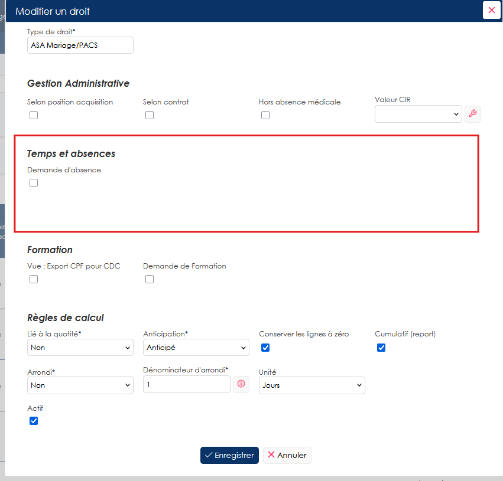
Task: Focus the Dénominateur d'arrondi input
Action: [x=187, y=384]
